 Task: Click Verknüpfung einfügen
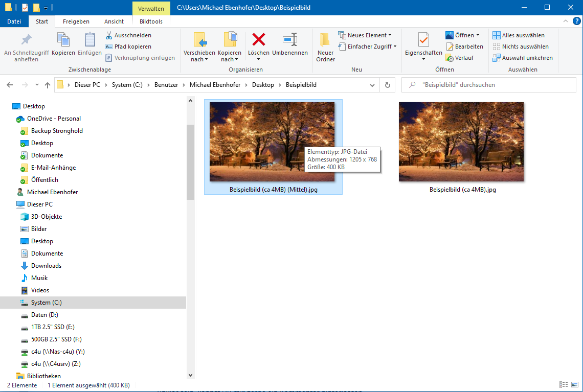140,58
